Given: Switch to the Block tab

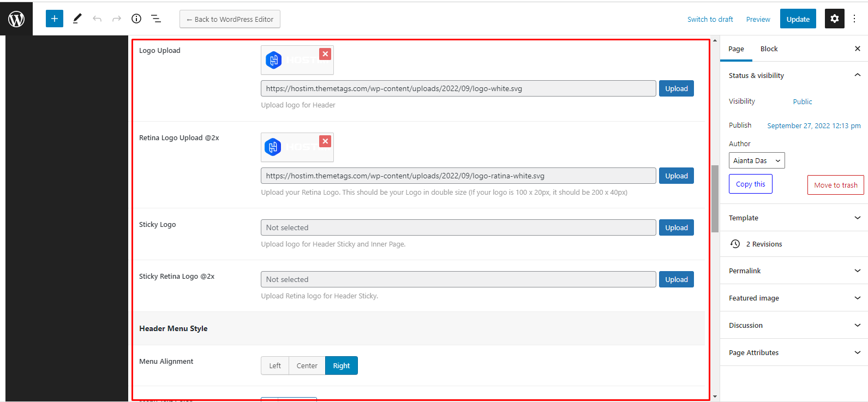Looking at the screenshot, I should click(x=769, y=49).
